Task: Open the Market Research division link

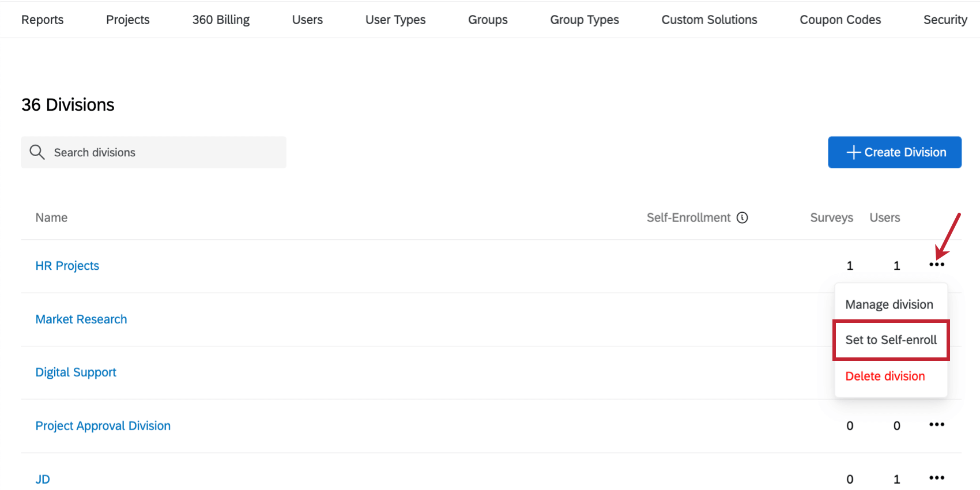Action: [81, 319]
